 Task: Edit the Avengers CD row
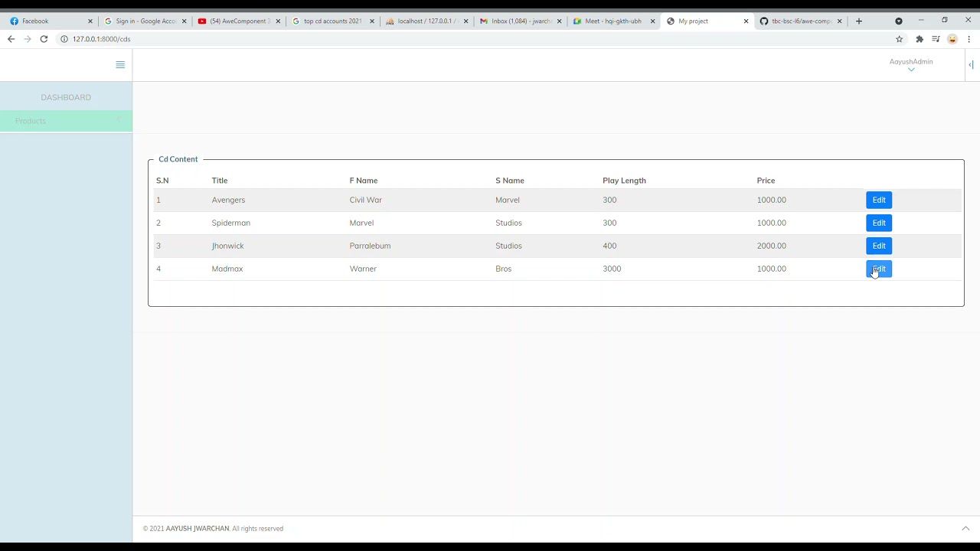[x=879, y=200]
